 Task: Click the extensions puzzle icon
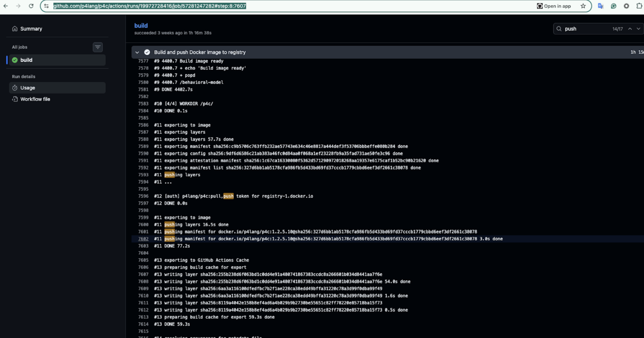[639, 6]
